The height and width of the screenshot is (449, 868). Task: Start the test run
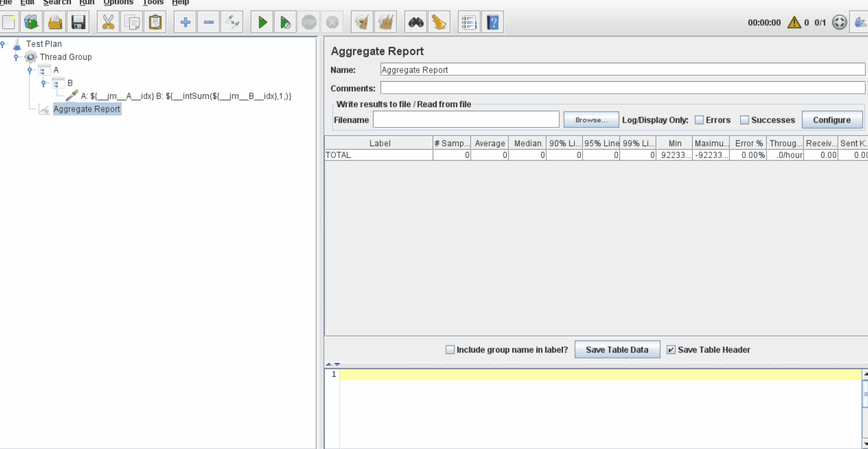tap(262, 21)
